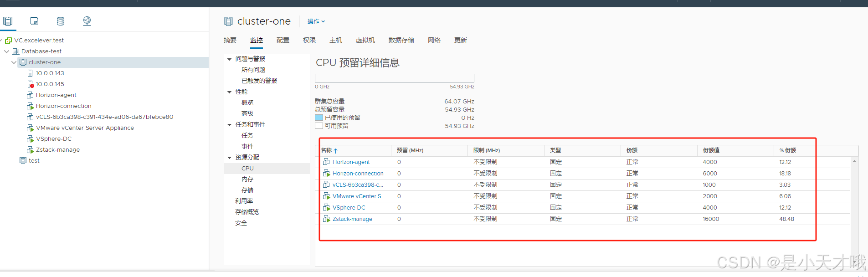Image resolution: width=868 pixels, height=277 pixels.
Task: Collapse the 任务和事件 section
Action: [230, 125]
